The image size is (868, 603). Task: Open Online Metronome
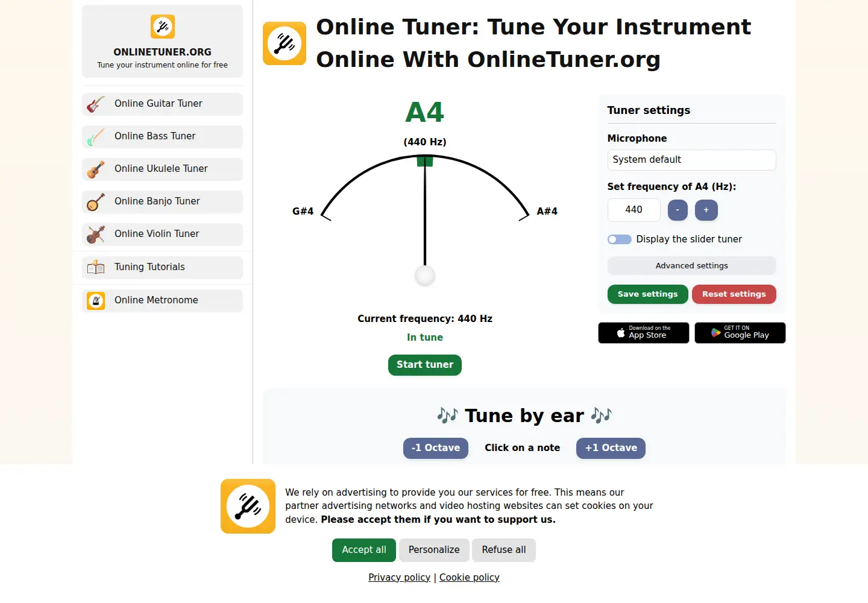(x=163, y=301)
